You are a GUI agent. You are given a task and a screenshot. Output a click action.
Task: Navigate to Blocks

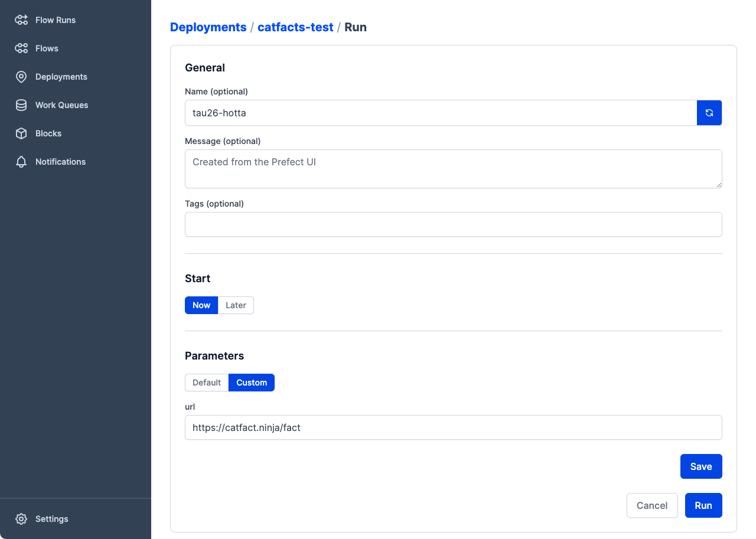pyautogui.click(x=48, y=133)
